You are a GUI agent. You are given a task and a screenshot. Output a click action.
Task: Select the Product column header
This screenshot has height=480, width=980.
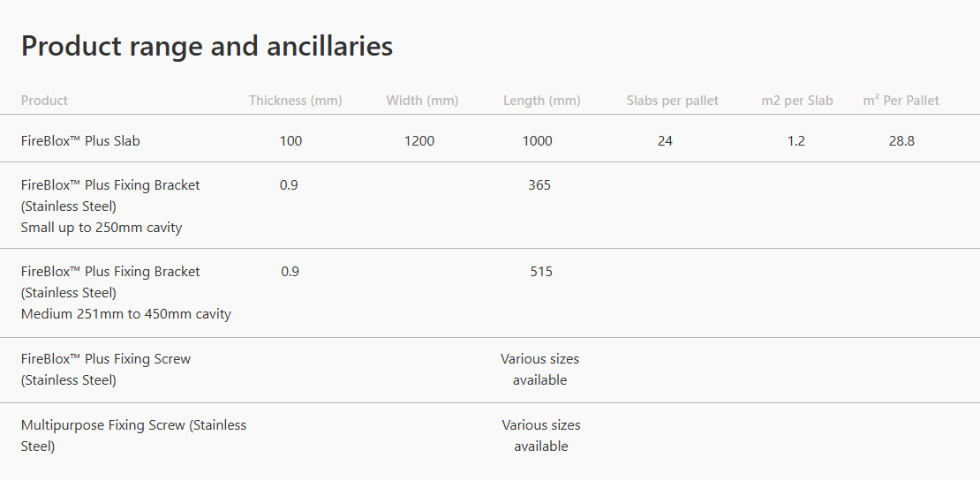(44, 101)
